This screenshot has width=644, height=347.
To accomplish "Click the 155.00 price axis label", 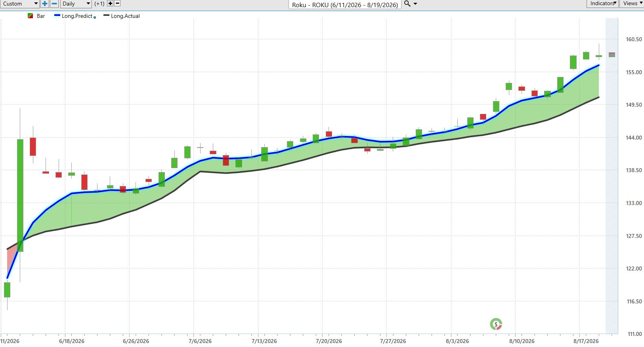I will pyautogui.click(x=634, y=72).
